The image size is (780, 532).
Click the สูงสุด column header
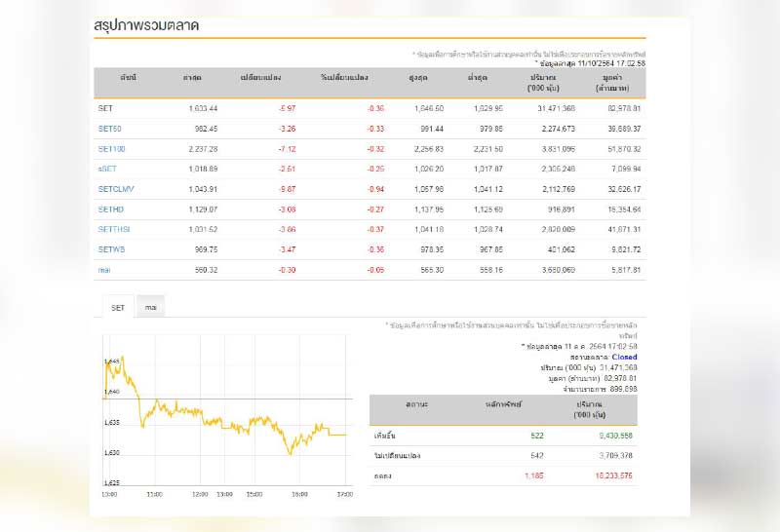tap(421, 76)
